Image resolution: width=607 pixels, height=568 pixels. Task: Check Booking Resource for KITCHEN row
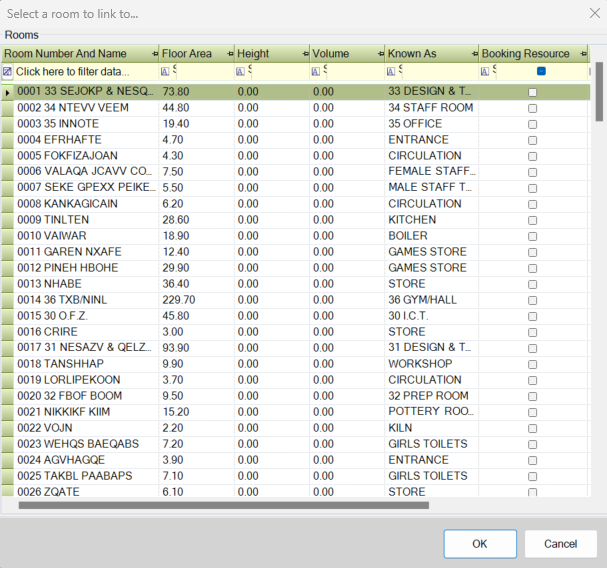[x=532, y=220]
